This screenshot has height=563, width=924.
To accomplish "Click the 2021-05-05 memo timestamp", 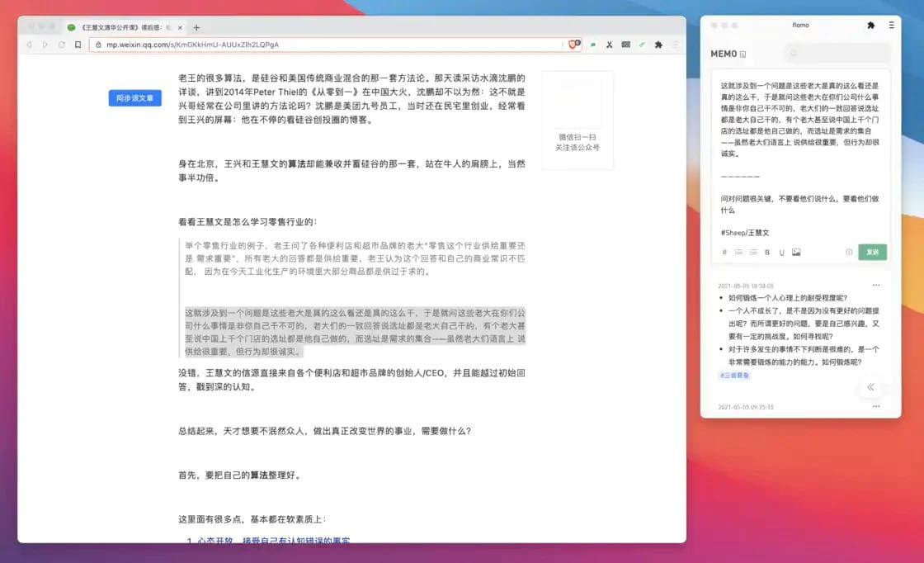I will (746, 407).
